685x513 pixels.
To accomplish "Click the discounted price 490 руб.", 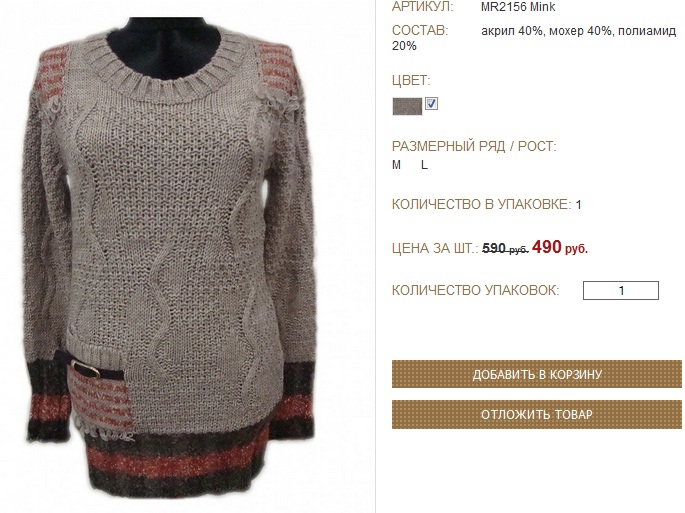I will [560, 247].
